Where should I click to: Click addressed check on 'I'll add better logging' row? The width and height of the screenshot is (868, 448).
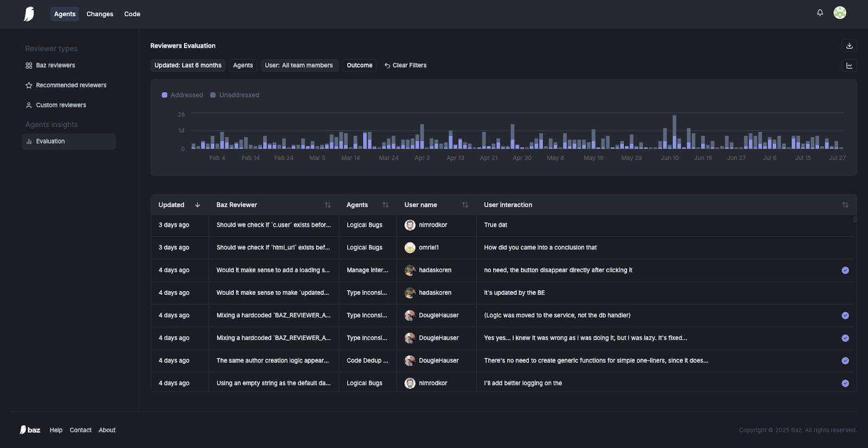pos(845,383)
